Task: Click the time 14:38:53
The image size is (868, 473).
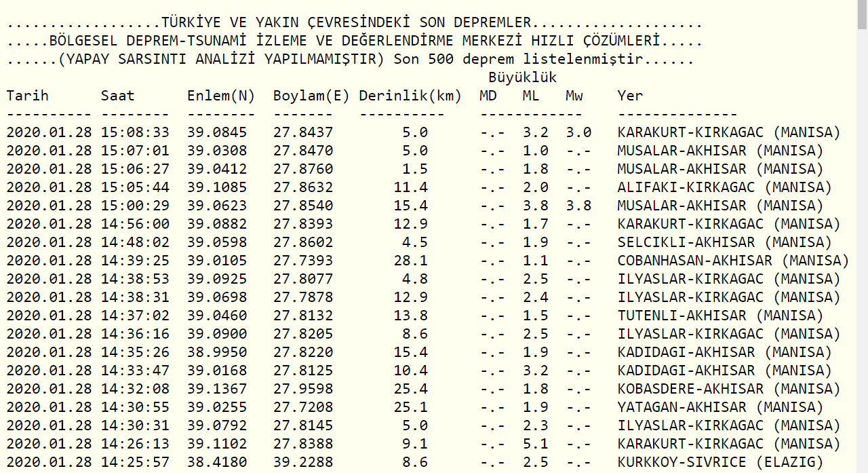Action: (135, 279)
